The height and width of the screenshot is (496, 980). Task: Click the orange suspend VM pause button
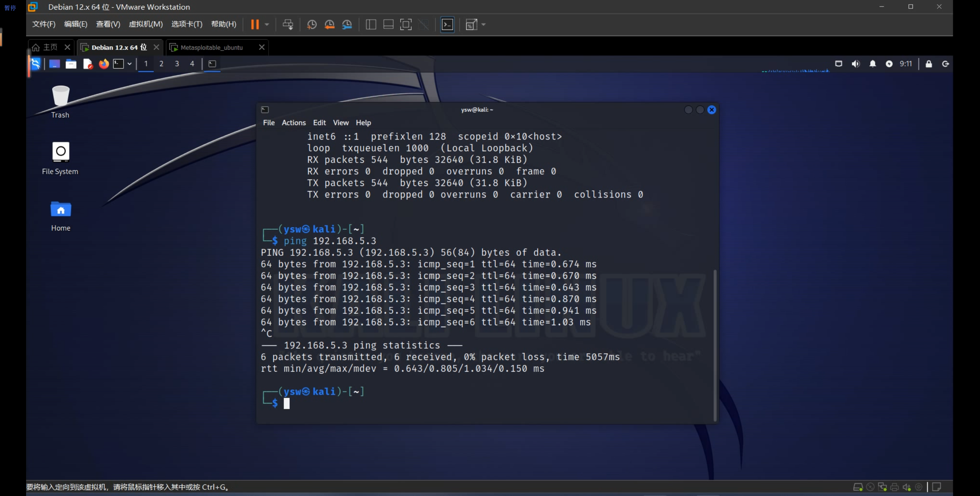(x=255, y=25)
